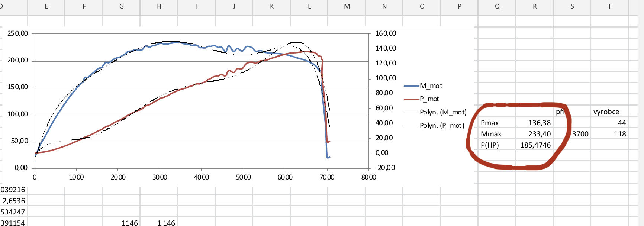Select the P_mot legend entry
Viewport: 644px width, 226px height.
click(x=429, y=99)
